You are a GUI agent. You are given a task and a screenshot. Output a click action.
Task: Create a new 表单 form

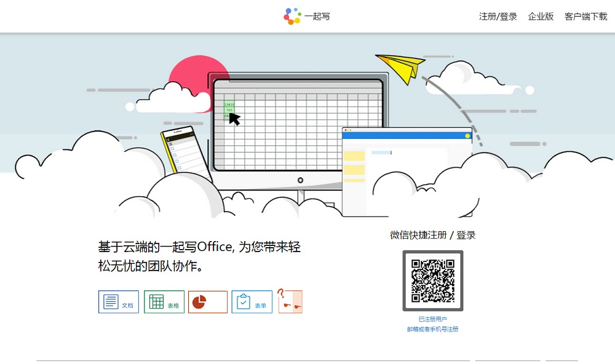[x=252, y=302]
